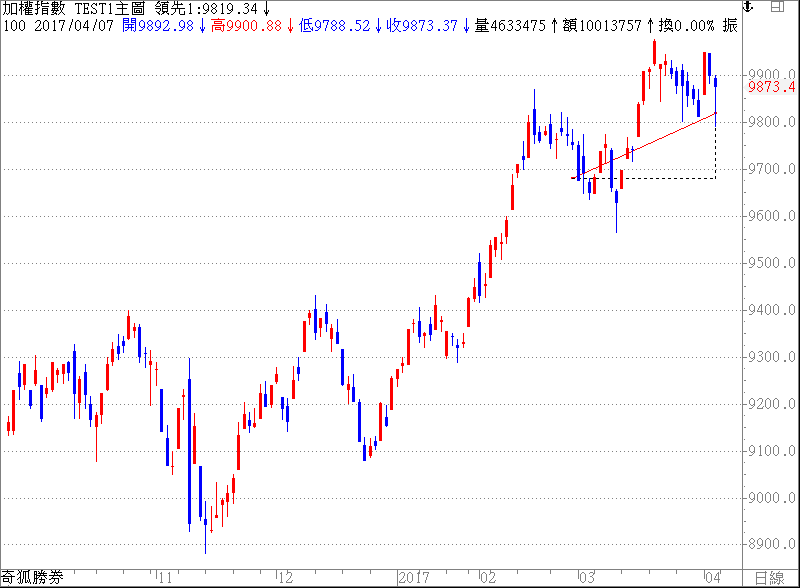The height and width of the screenshot is (588, 800).
Task: Click the 奇狐勝券 software label
Action: [x=32, y=578]
